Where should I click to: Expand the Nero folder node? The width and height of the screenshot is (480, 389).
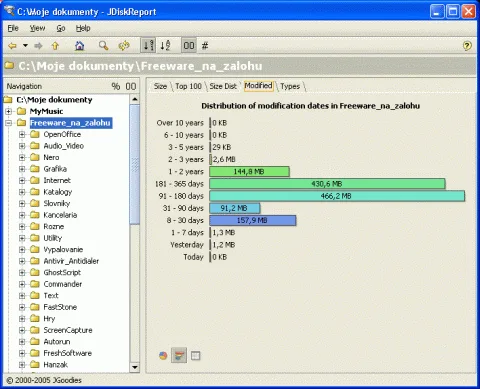(x=22, y=157)
